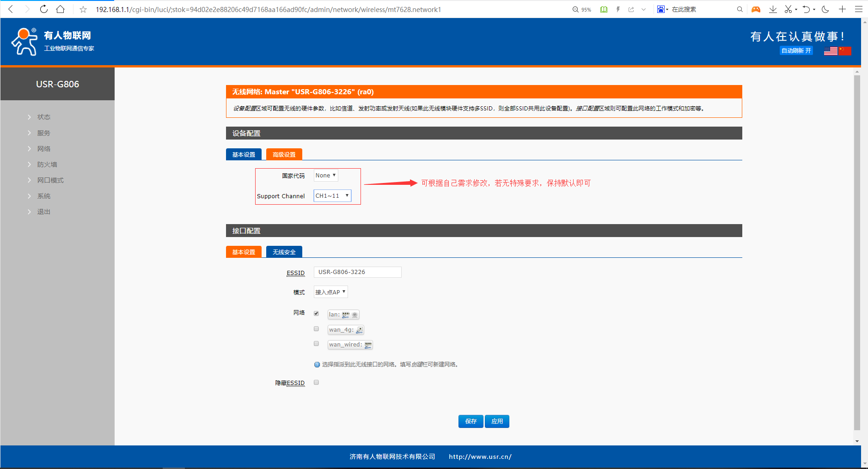868x469 pixels.
Task: Open the Support Channel CH1~11 dropdown
Action: coord(332,196)
